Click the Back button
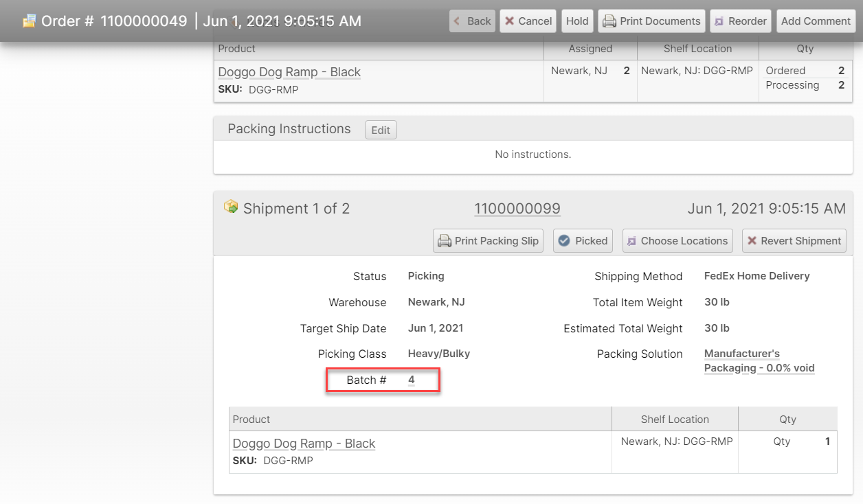863x504 pixels. 472,21
